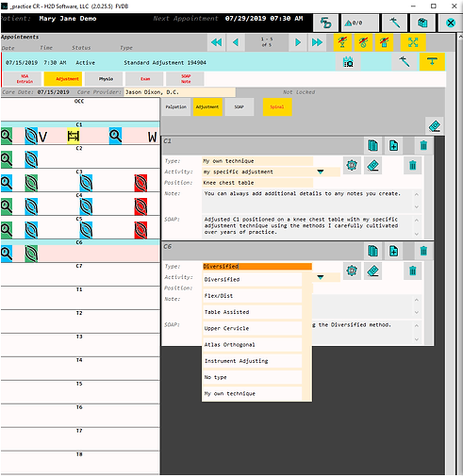
Task: Select the yellow Adjustment visit tab
Action: pyautogui.click(x=63, y=79)
